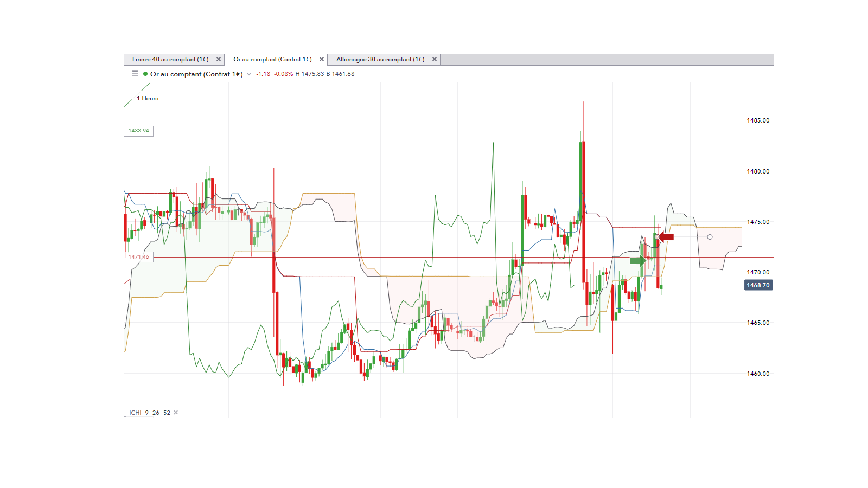
Task: Click the 1480.00 price axis label
Action: tap(758, 171)
